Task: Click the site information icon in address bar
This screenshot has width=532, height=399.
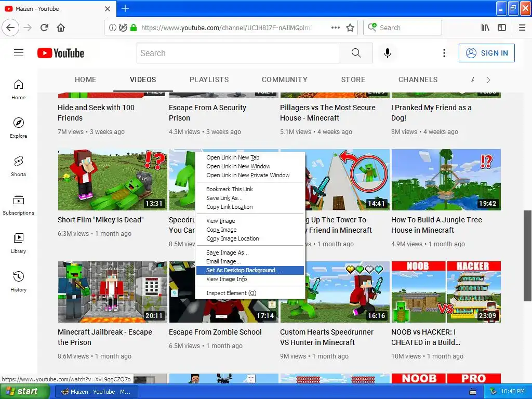Action: tap(112, 28)
